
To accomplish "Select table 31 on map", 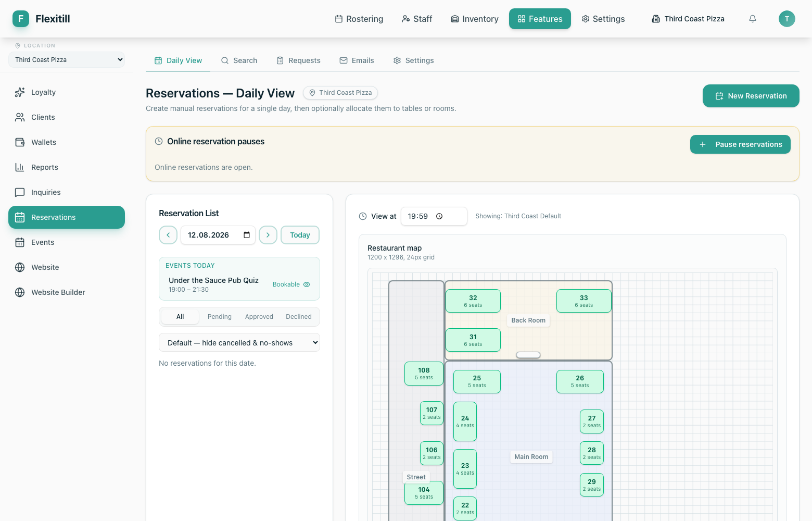I will (x=473, y=340).
